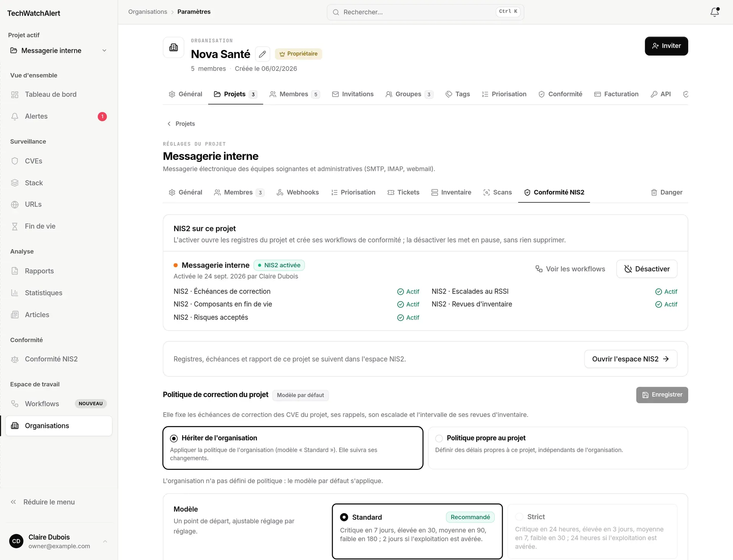Click the cut-off tab icon after API
Image resolution: width=733 pixels, height=560 pixels.
pyautogui.click(x=686, y=94)
